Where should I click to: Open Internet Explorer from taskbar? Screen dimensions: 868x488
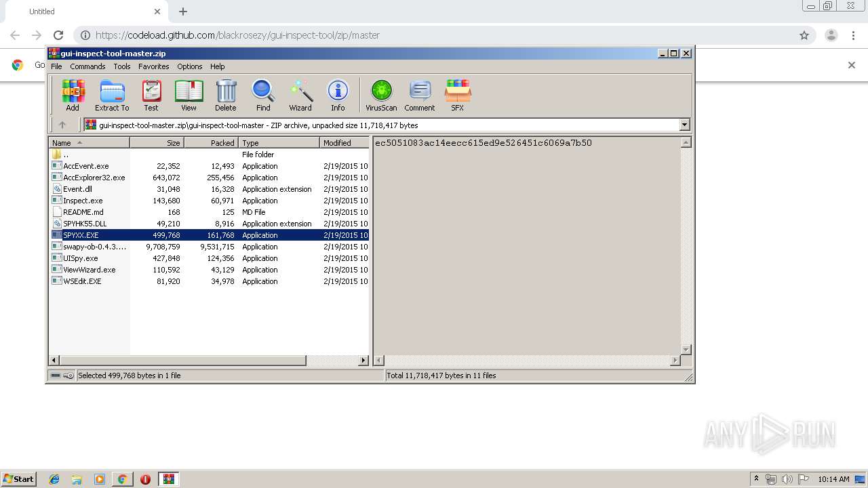[54, 479]
